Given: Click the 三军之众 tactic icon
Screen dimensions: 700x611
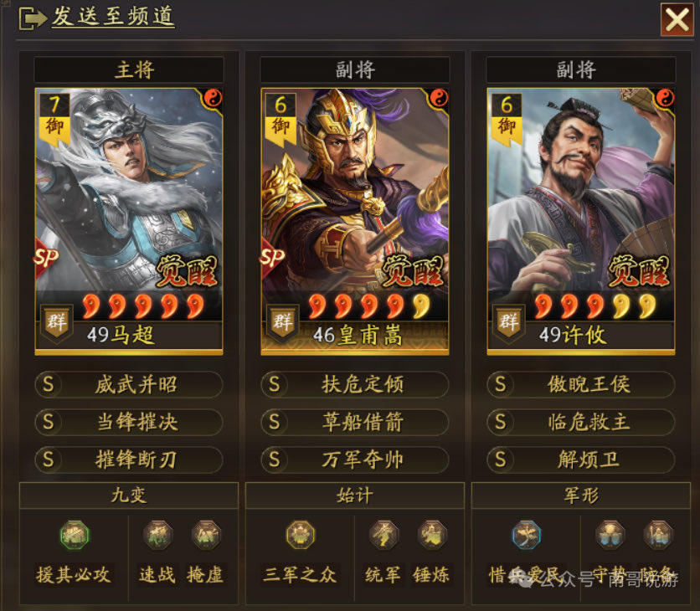Looking at the screenshot, I should 301,535.
